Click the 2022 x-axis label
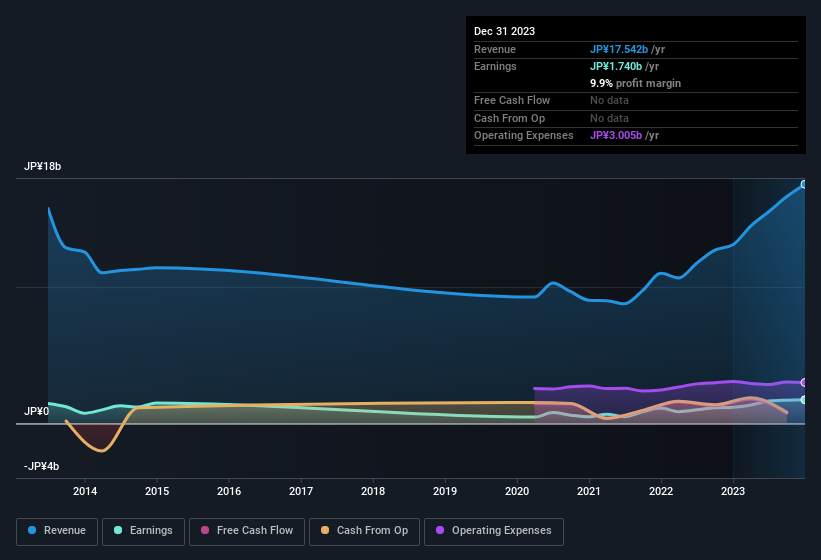Screen dimensions: 821x560 click(x=661, y=491)
